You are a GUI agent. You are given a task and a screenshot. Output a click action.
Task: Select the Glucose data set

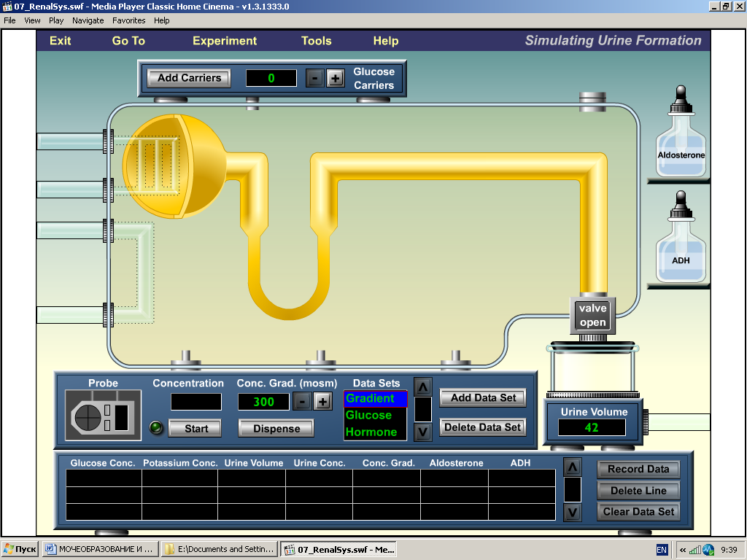pos(369,415)
